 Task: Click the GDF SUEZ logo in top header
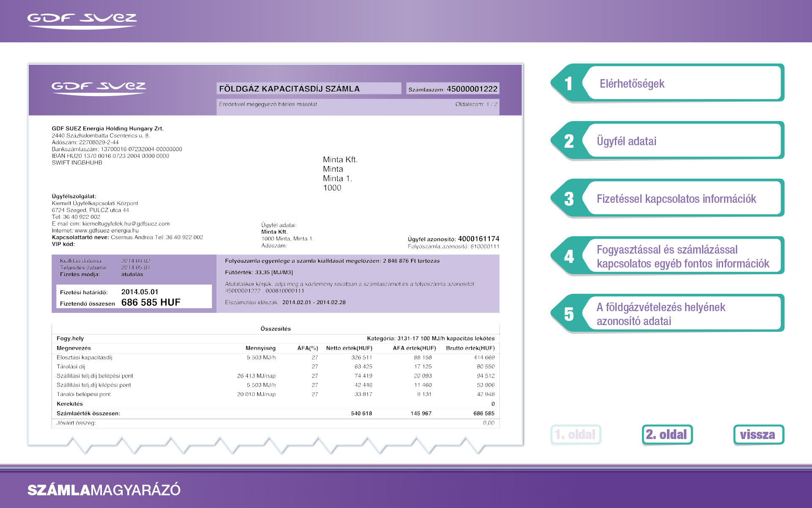[x=82, y=21]
